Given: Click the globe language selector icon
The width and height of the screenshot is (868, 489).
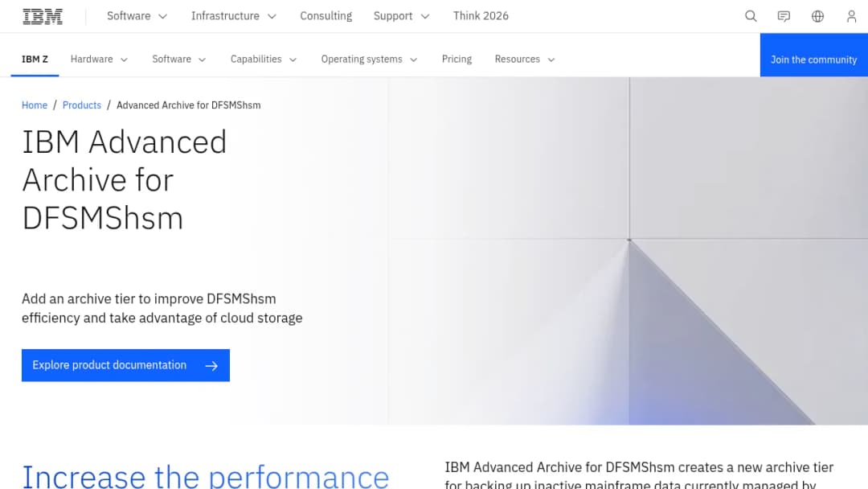Looking at the screenshot, I should tap(817, 16).
